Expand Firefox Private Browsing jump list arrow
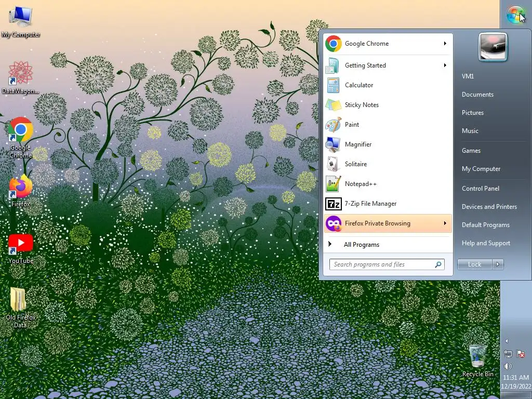Image resolution: width=532 pixels, height=399 pixels. (445, 223)
